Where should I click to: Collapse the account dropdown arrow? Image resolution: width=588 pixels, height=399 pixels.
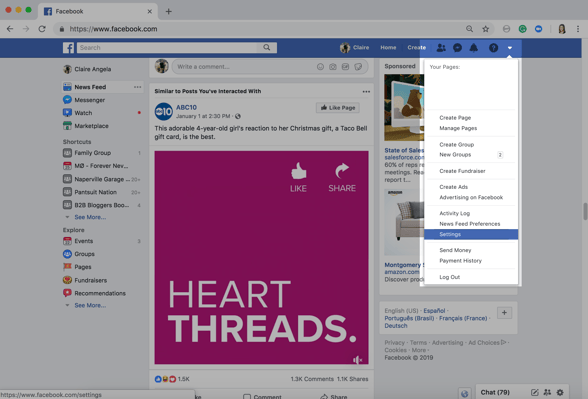pyautogui.click(x=510, y=48)
